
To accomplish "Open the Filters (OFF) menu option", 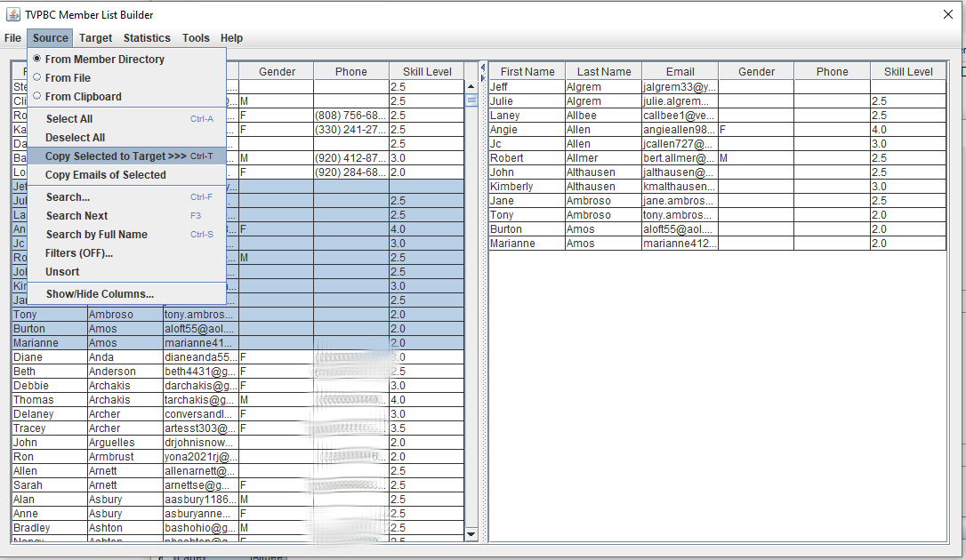I will (x=79, y=253).
